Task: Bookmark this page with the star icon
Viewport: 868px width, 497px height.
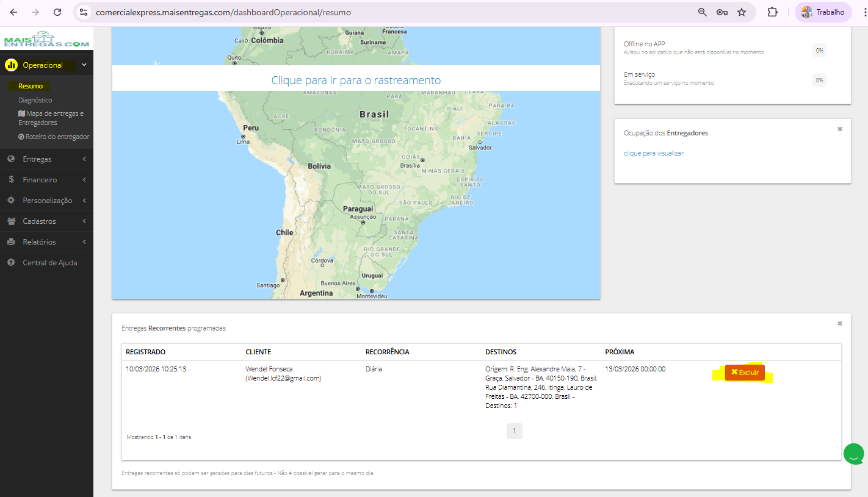Action: (742, 12)
